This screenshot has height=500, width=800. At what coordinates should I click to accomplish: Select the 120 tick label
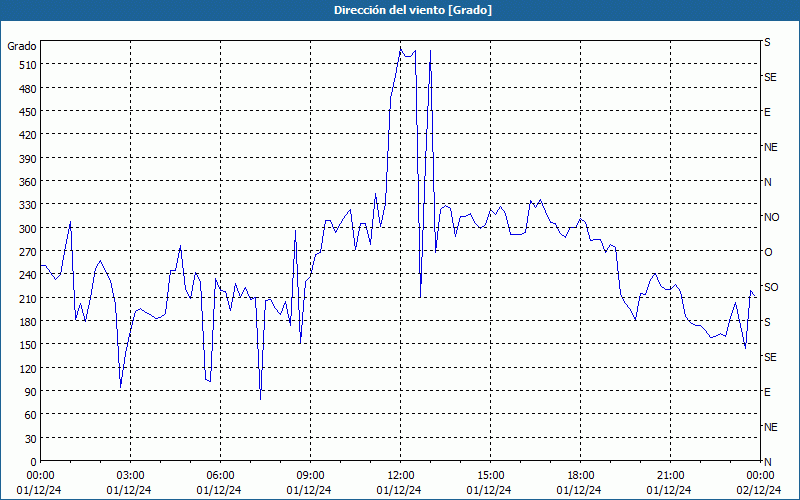[27, 369]
